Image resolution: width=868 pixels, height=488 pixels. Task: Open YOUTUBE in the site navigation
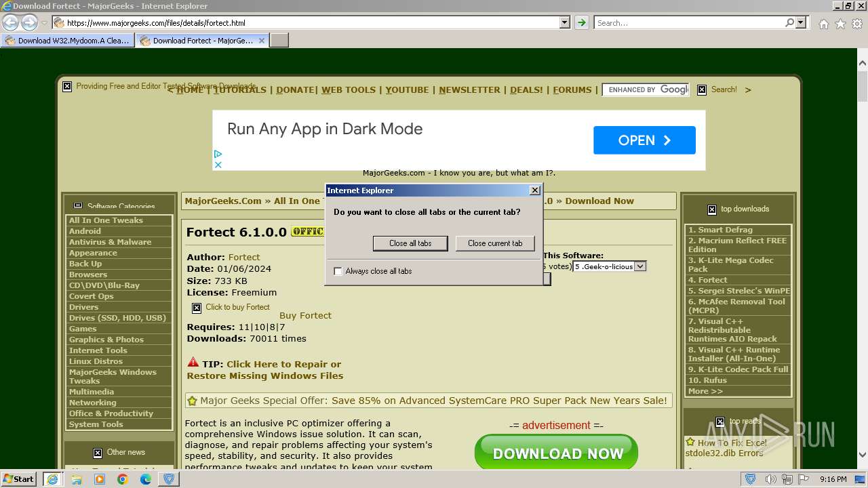click(408, 89)
